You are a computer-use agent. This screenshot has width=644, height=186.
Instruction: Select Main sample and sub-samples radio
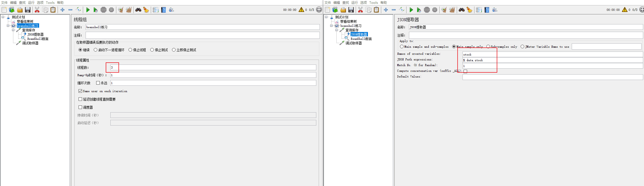[402, 47]
